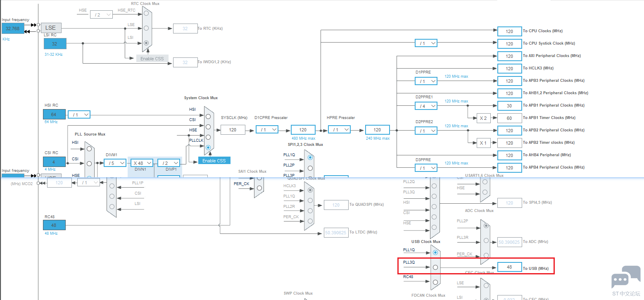Select PLL2P in ADC Clock Mux
This screenshot has width=644, height=300.
click(486, 226)
